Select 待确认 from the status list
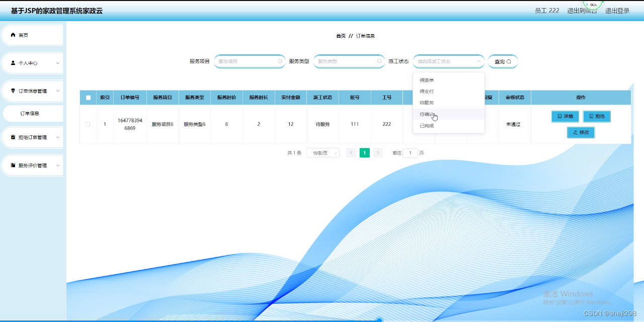 coord(427,114)
